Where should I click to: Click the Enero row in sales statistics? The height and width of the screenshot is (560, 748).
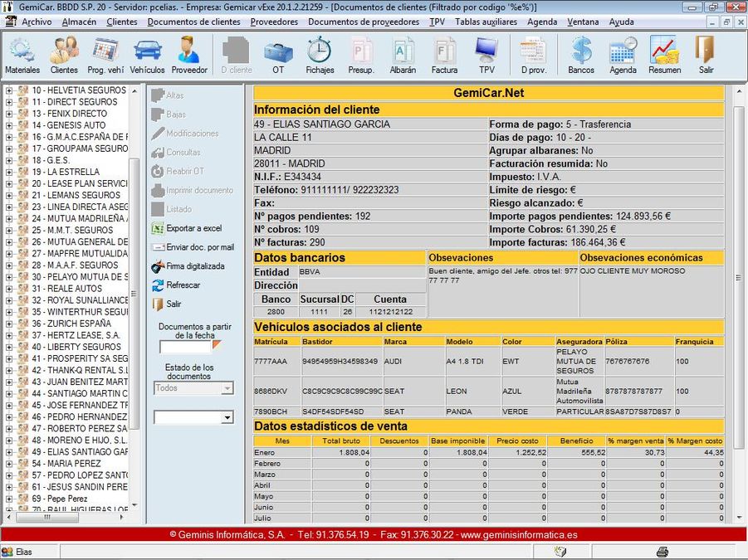(x=488, y=452)
